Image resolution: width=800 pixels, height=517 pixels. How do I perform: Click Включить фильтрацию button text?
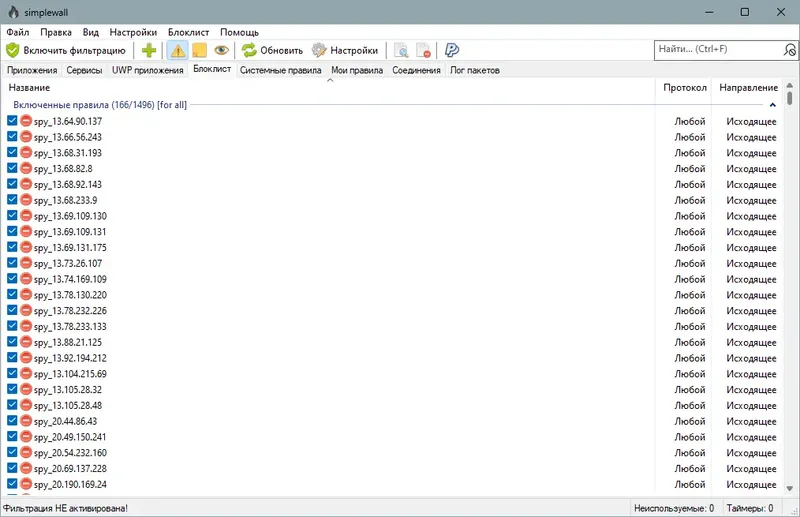[x=74, y=51]
